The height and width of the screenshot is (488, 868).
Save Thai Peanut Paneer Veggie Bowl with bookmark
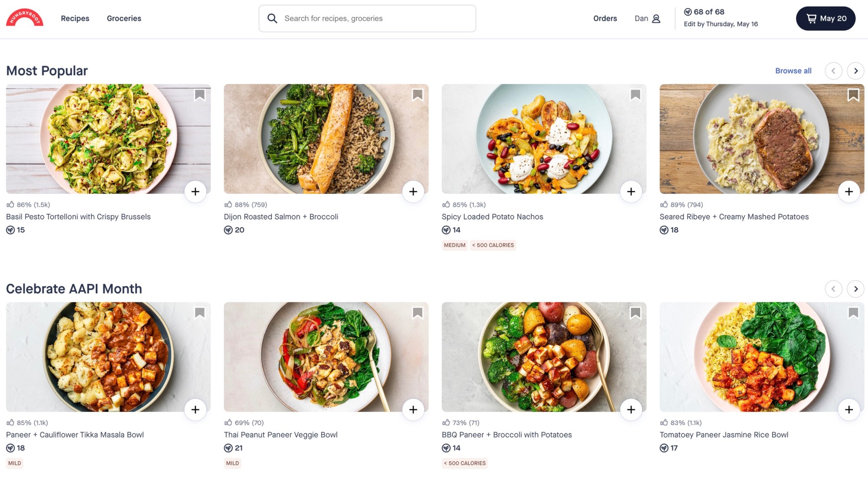(x=418, y=311)
